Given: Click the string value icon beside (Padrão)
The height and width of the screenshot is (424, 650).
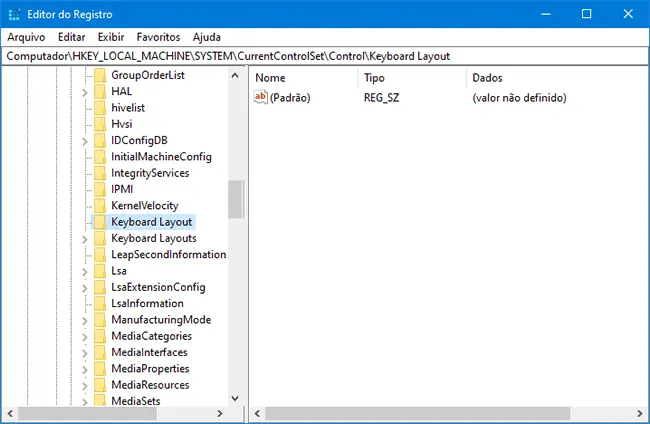Looking at the screenshot, I should [x=262, y=98].
